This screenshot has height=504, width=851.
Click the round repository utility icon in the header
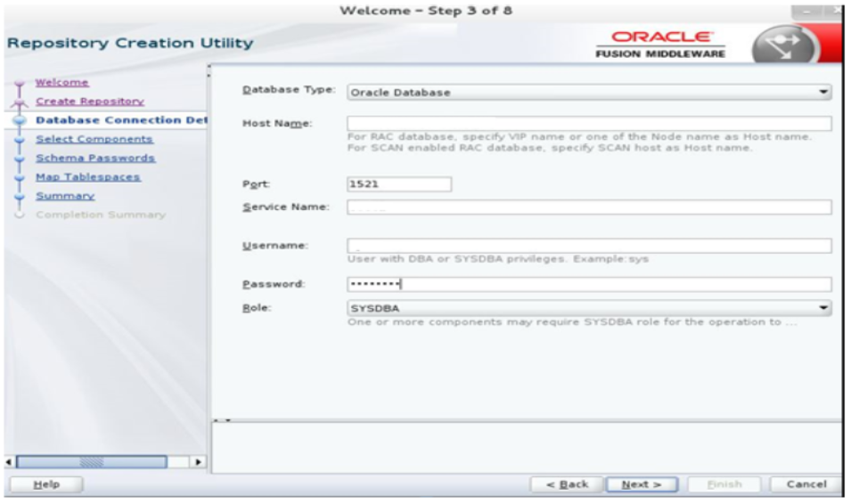pyautogui.click(x=784, y=45)
